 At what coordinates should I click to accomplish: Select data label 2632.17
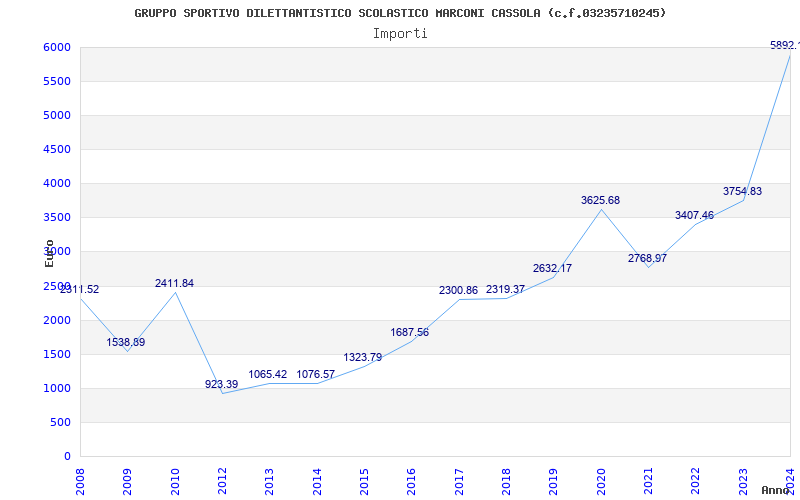553,268
